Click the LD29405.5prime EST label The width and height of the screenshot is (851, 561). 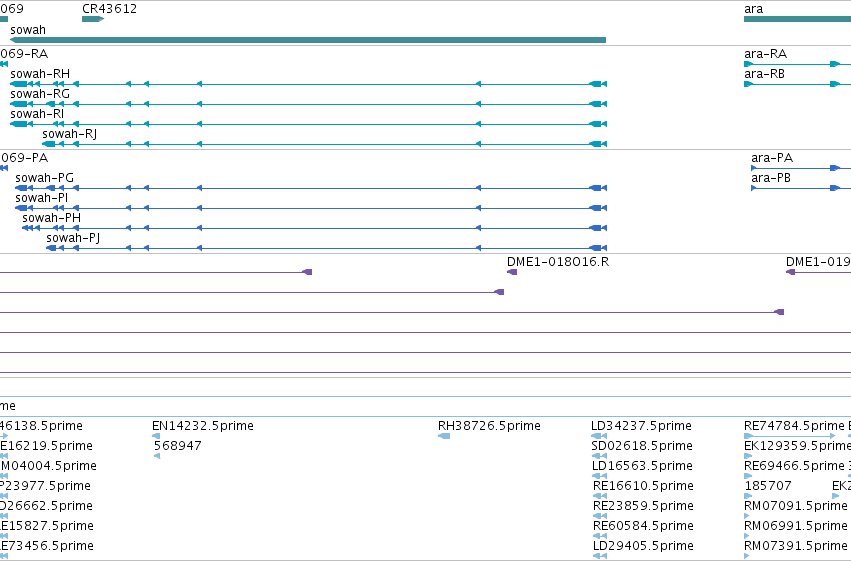tap(643, 546)
